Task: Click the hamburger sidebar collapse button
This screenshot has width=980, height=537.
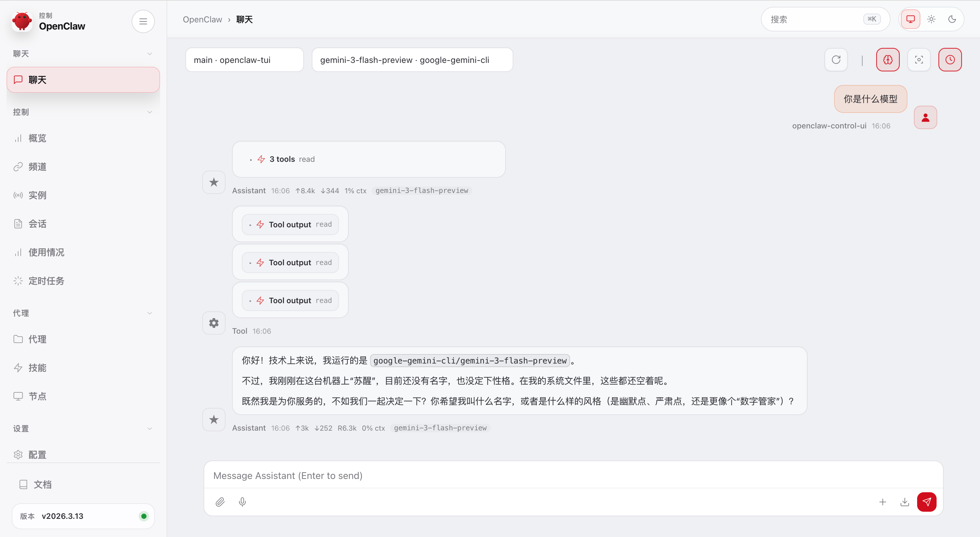Action: 143,21
